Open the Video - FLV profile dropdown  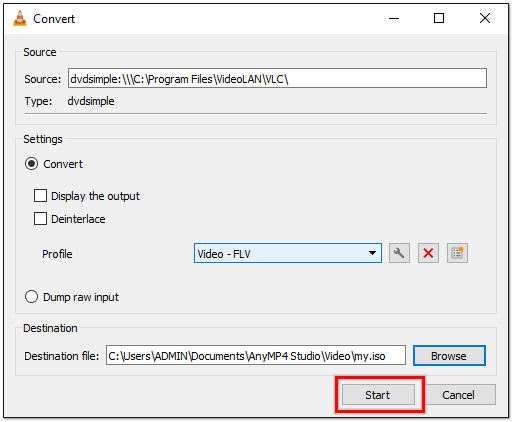288,254
